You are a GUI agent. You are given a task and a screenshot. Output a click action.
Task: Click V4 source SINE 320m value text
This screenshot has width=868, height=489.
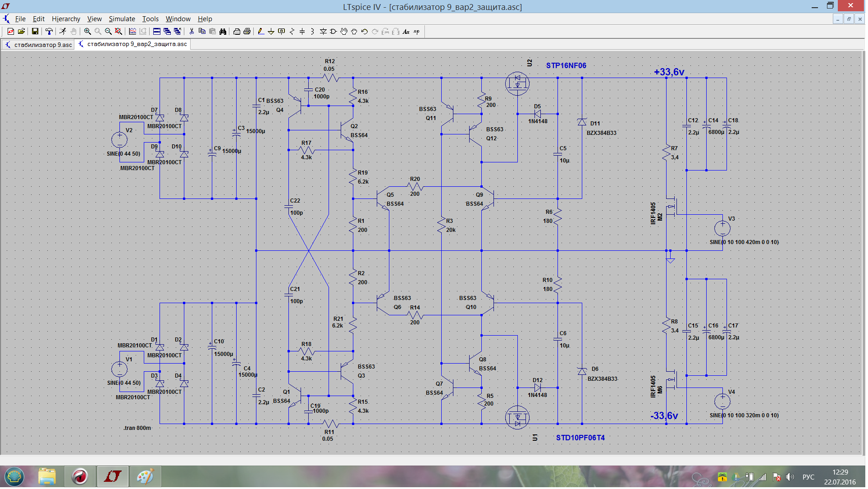coord(745,415)
